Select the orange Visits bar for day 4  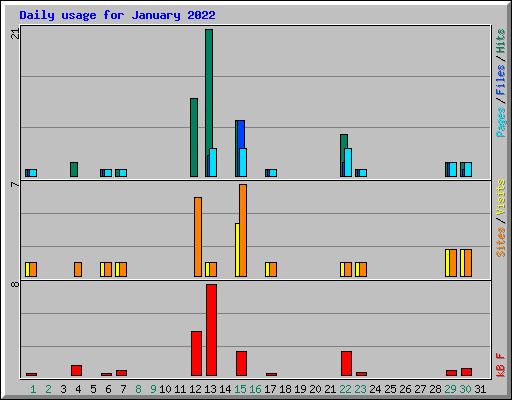click(78, 269)
